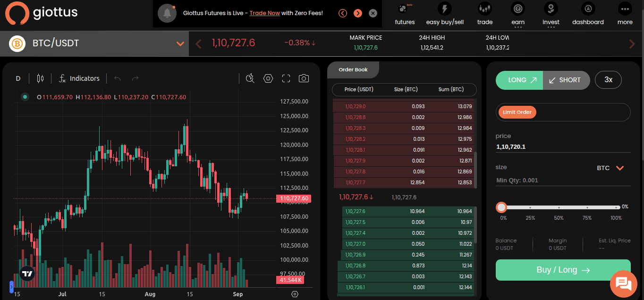The height and width of the screenshot is (300, 644).
Task: Select ask price 1,10,728.1
Action: click(x=356, y=150)
